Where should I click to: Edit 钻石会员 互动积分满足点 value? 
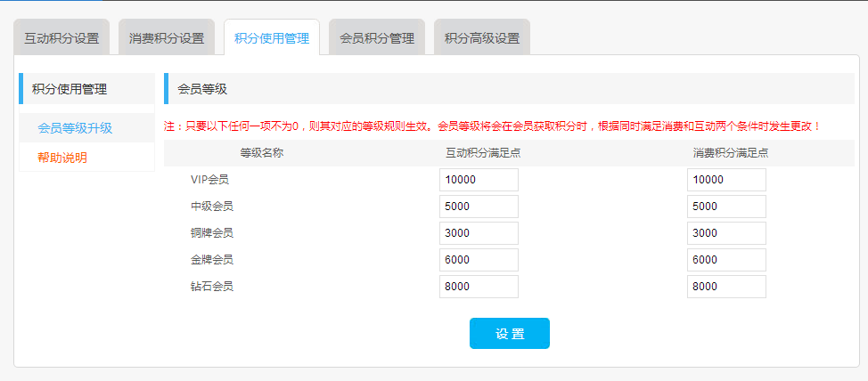click(479, 287)
